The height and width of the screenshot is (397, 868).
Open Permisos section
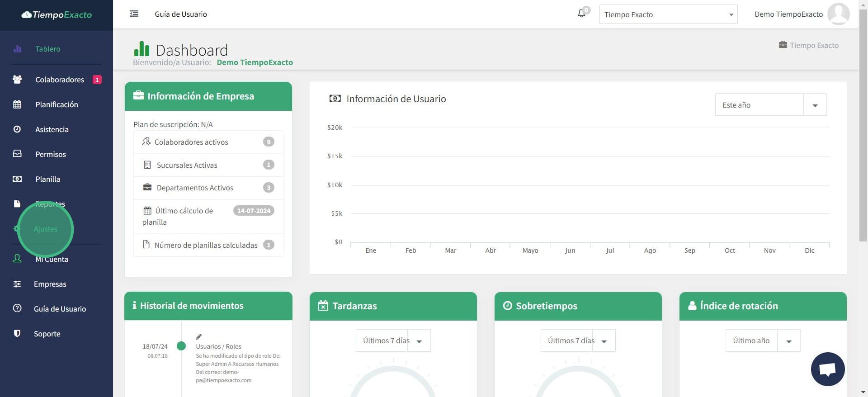[x=51, y=154]
